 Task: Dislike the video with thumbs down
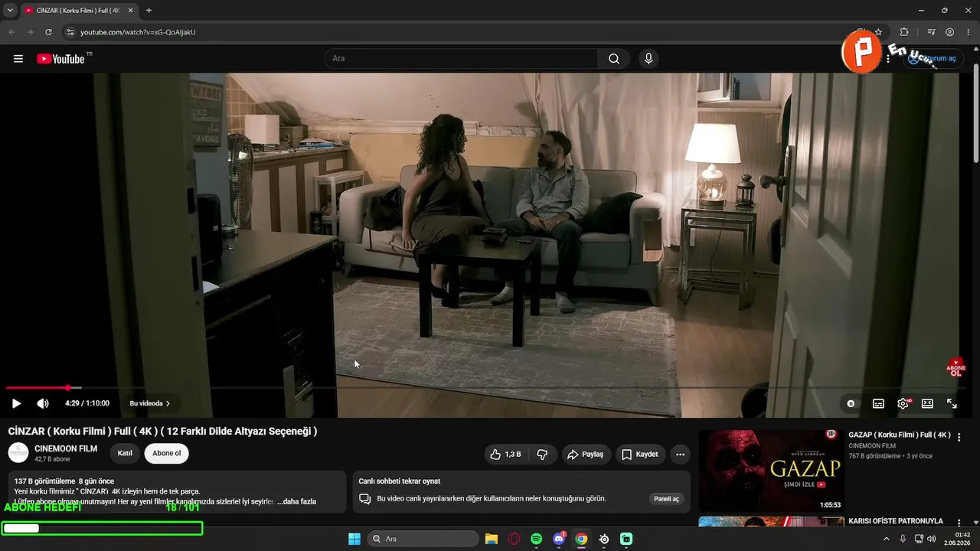[542, 455]
